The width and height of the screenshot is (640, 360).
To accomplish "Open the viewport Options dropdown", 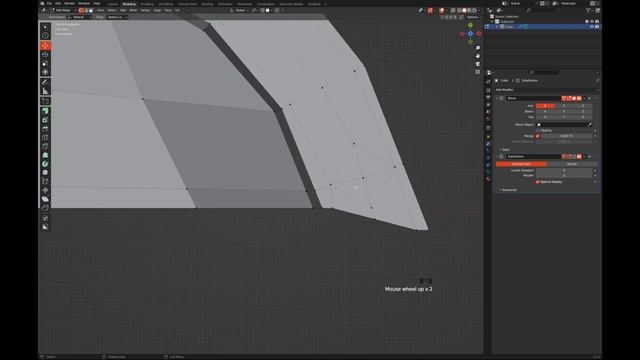I will (473, 17).
